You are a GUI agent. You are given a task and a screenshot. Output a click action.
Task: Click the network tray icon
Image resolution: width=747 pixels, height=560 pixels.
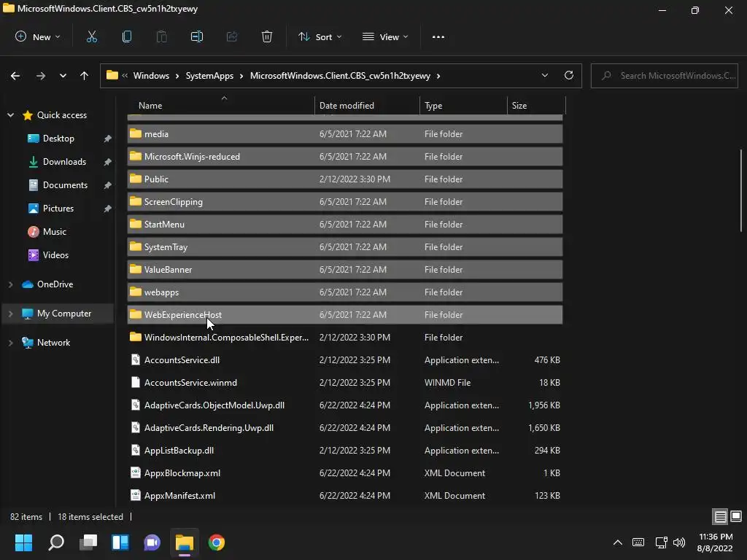tap(661, 542)
